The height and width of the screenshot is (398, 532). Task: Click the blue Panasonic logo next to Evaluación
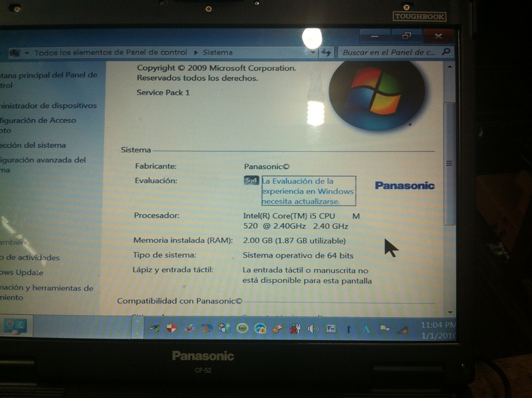(x=405, y=186)
